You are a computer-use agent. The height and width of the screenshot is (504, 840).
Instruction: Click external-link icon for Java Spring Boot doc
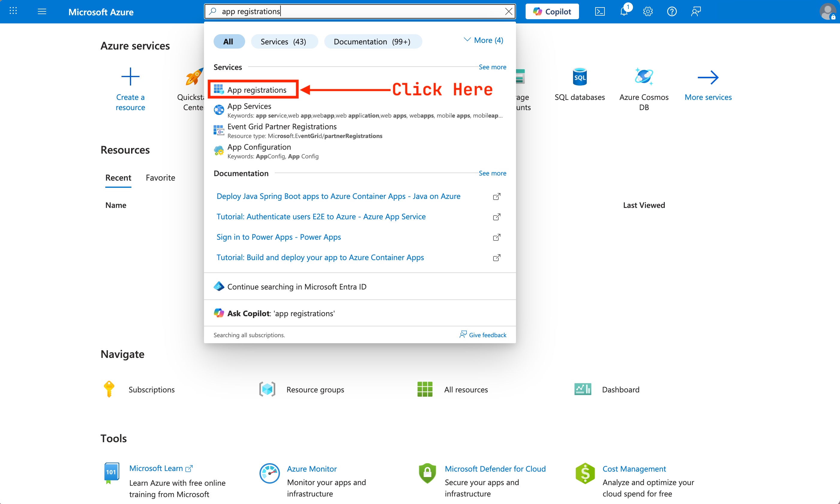tap(496, 196)
